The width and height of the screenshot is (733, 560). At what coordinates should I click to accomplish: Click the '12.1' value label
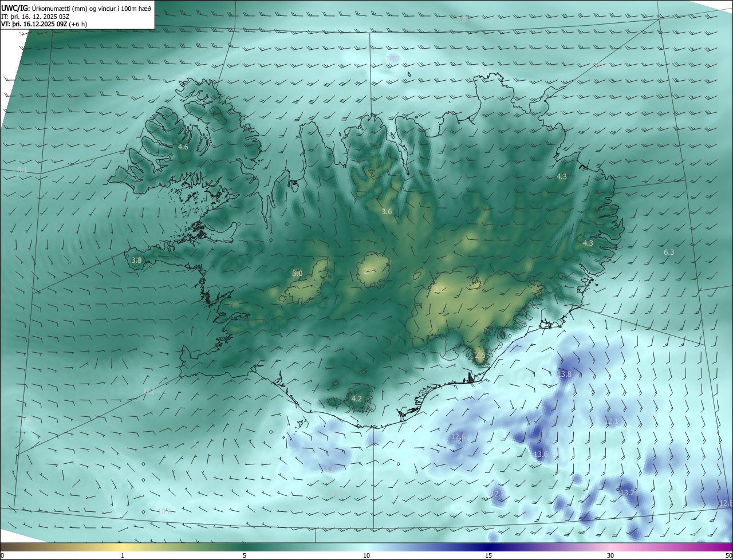tap(611, 421)
